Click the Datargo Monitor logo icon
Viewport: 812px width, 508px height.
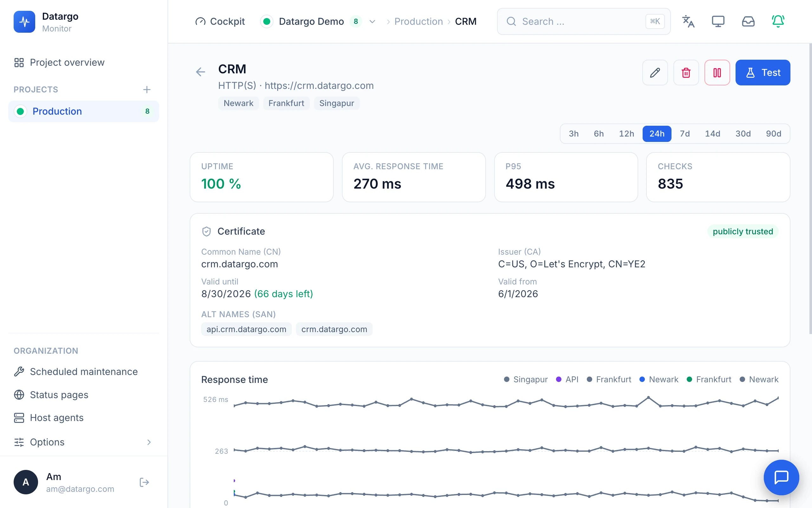24,22
